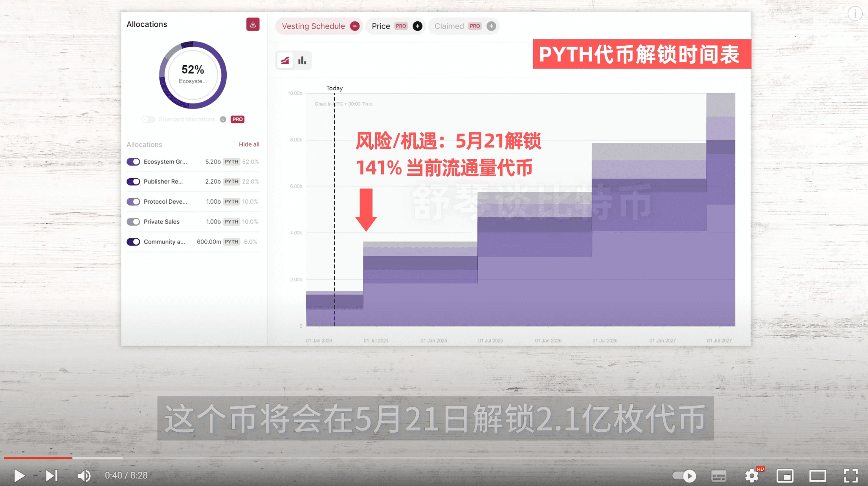Add the Price metric via plus control
This screenshot has height=486, width=868.
(417, 26)
